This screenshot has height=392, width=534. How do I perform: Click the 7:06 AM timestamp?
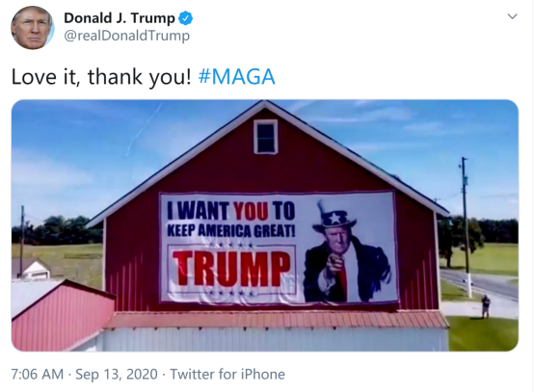tap(38, 374)
